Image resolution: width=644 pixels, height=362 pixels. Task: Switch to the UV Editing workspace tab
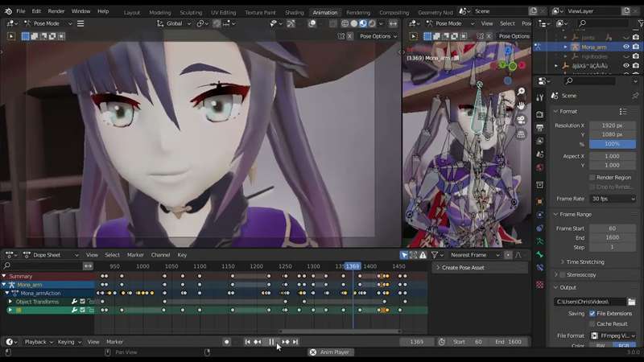click(224, 12)
